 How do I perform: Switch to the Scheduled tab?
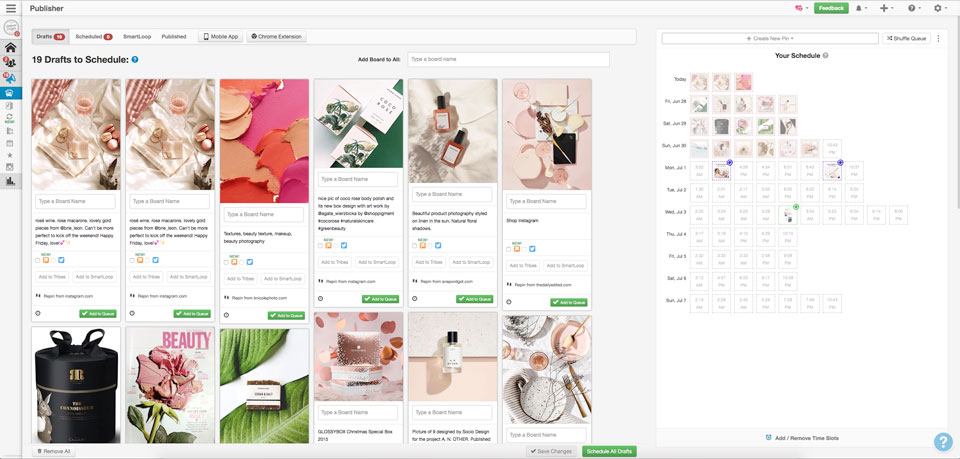pyautogui.click(x=93, y=36)
